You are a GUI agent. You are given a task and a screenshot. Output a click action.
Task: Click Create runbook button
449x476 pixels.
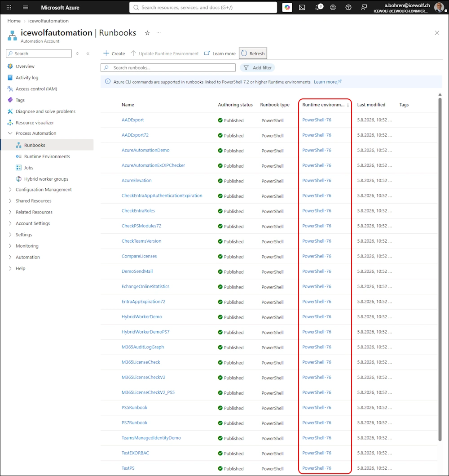pyautogui.click(x=114, y=53)
